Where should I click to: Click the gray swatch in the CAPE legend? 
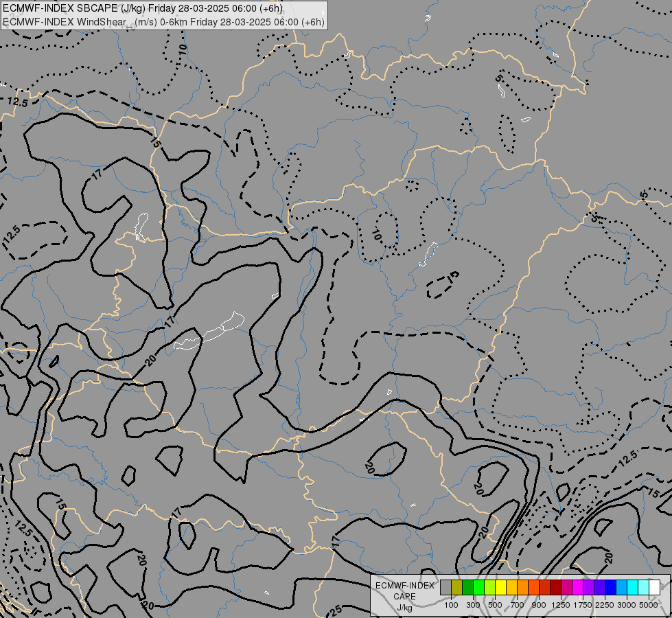(445, 588)
